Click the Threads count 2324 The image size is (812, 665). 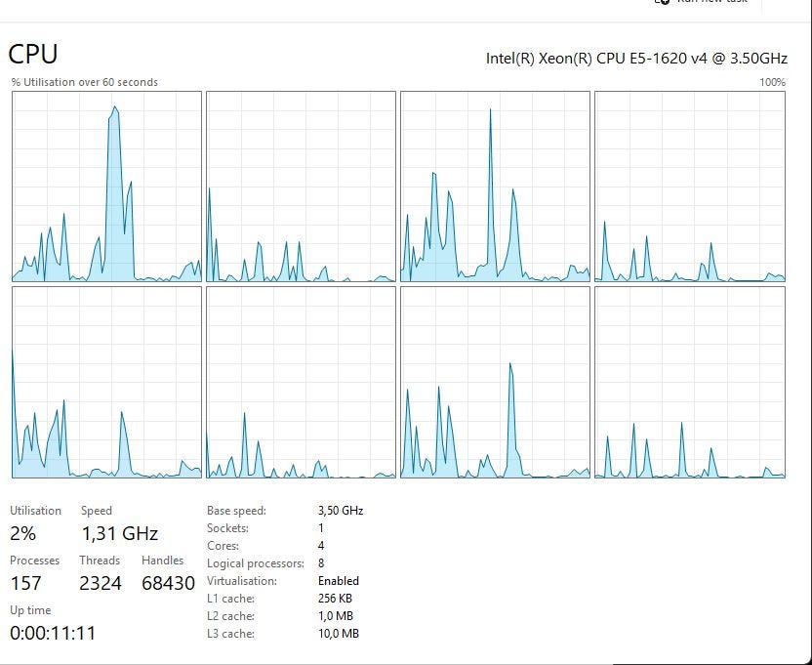(101, 583)
